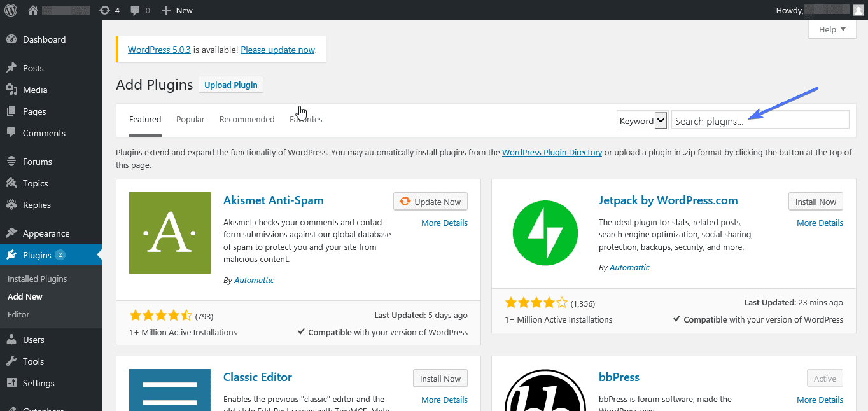Open the Akismet Anti-Spam title link

(274, 200)
